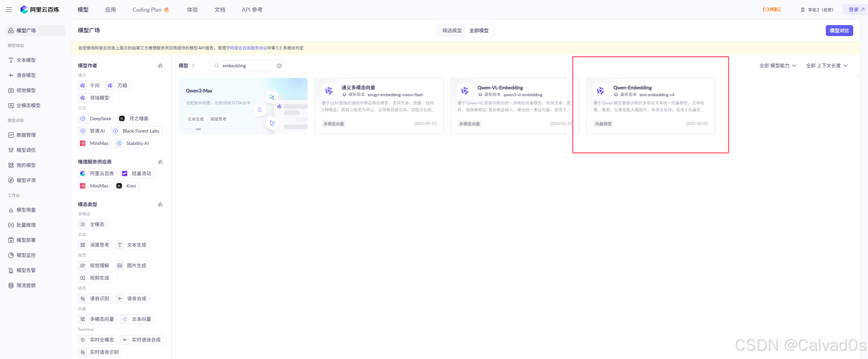The height and width of the screenshot is (359, 868).
Task: Filter by 图片生成 type
Action: (132, 266)
